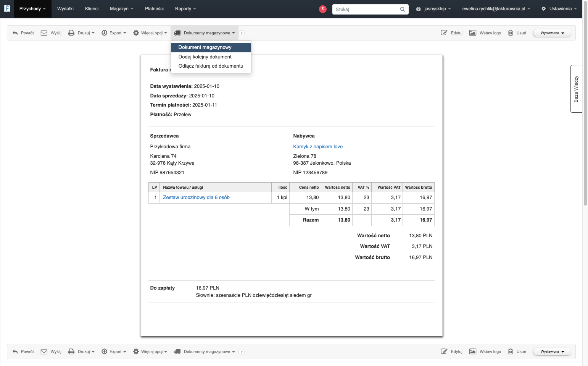
Task: Expand the bottom Export dropdown
Action: (114, 351)
